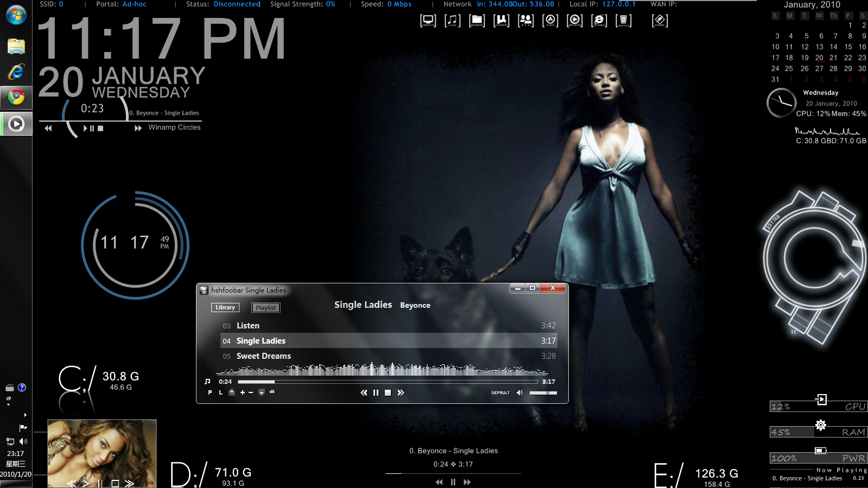Click the P button in foobar controls

pos(210,392)
